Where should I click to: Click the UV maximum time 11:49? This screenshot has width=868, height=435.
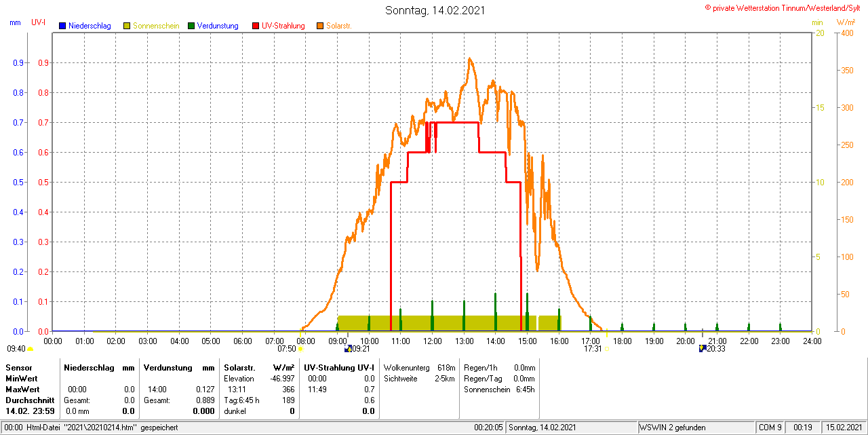pos(317,390)
